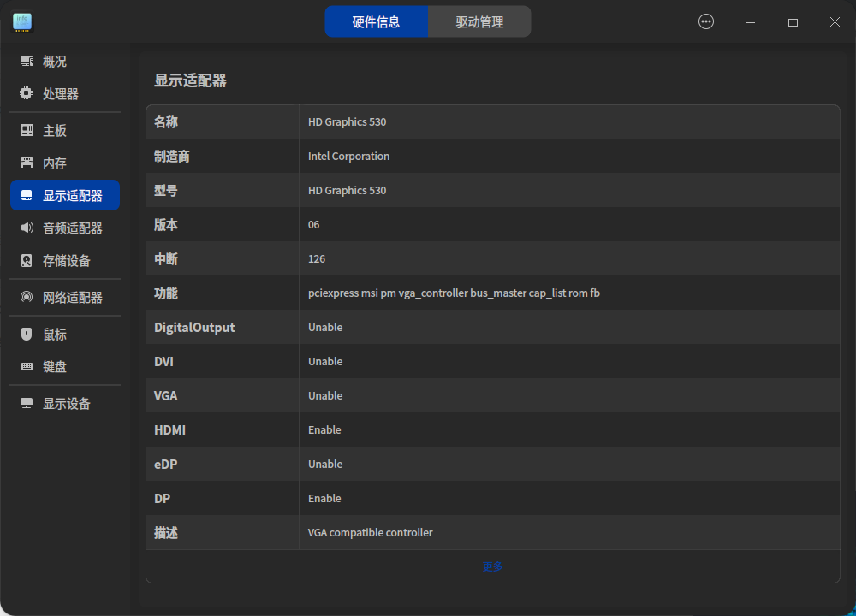This screenshot has height=616, width=856.
Task: Click the eDP row label
Action: (x=165, y=465)
